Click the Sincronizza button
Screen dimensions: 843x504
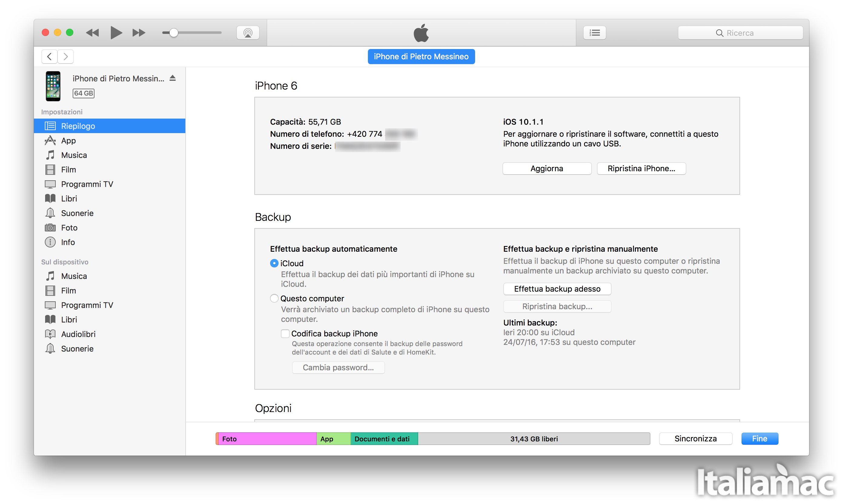pyautogui.click(x=696, y=439)
